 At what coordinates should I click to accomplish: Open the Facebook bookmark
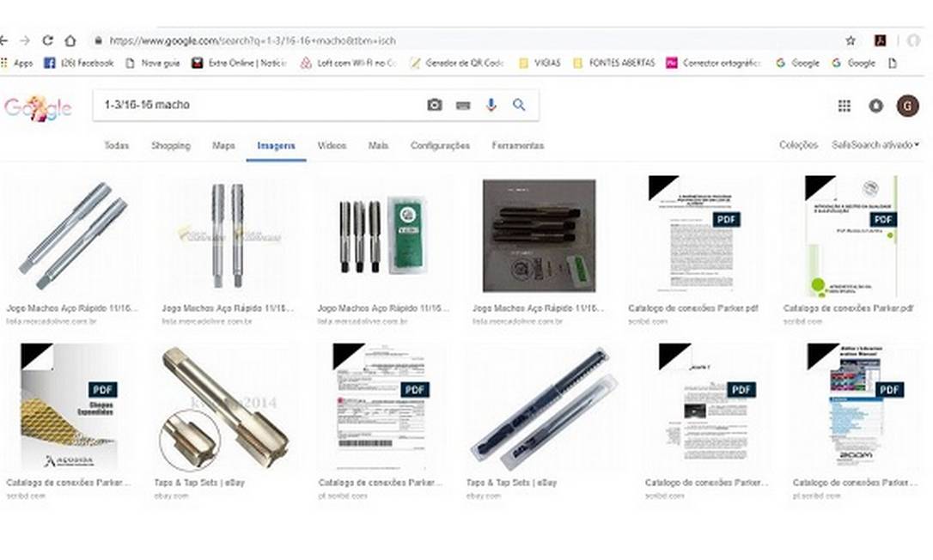coord(79,63)
